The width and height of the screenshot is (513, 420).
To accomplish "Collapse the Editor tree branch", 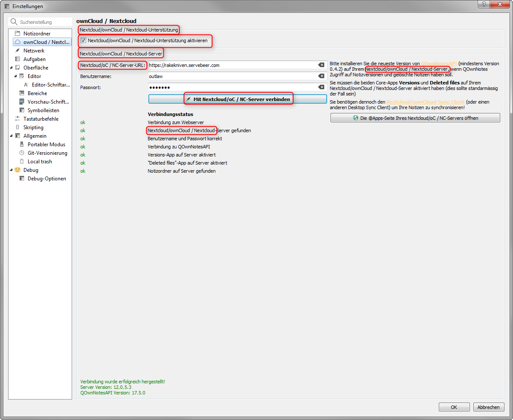I will click(x=16, y=76).
